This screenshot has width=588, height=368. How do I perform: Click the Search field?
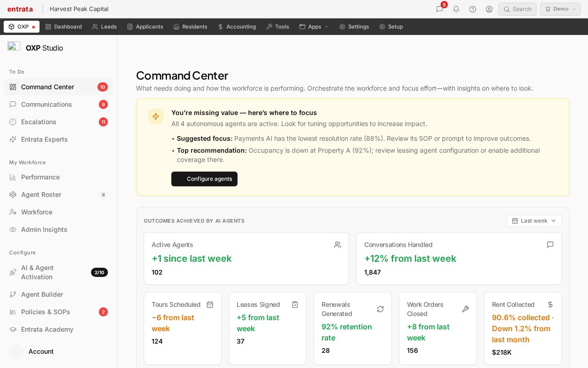coord(517,9)
